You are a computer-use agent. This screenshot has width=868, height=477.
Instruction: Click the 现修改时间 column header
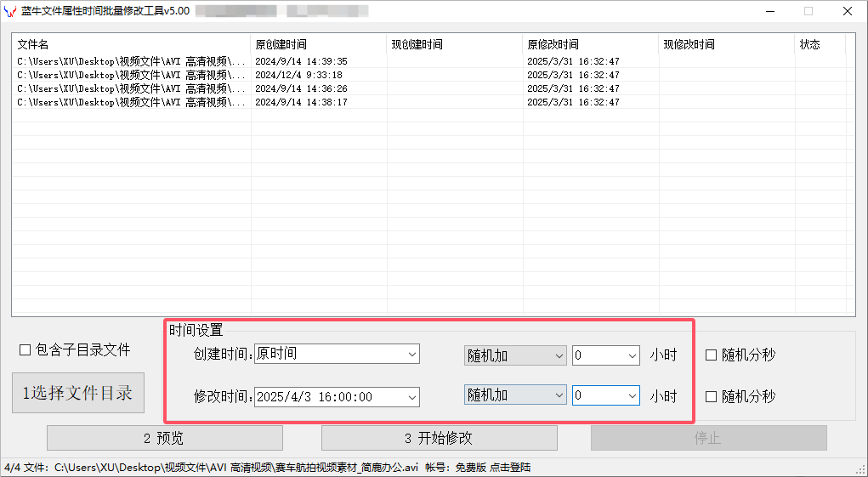point(727,44)
